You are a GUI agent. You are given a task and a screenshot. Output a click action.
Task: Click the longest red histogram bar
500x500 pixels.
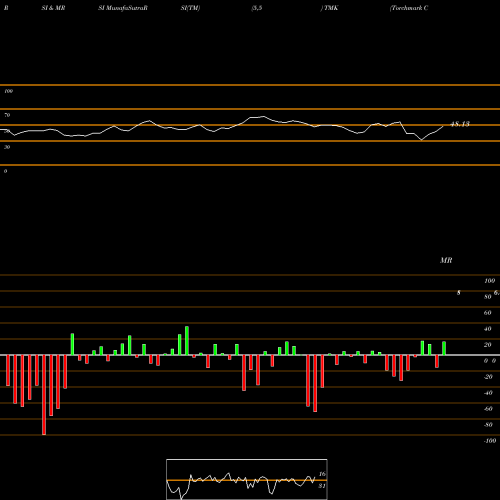coord(44,395)
